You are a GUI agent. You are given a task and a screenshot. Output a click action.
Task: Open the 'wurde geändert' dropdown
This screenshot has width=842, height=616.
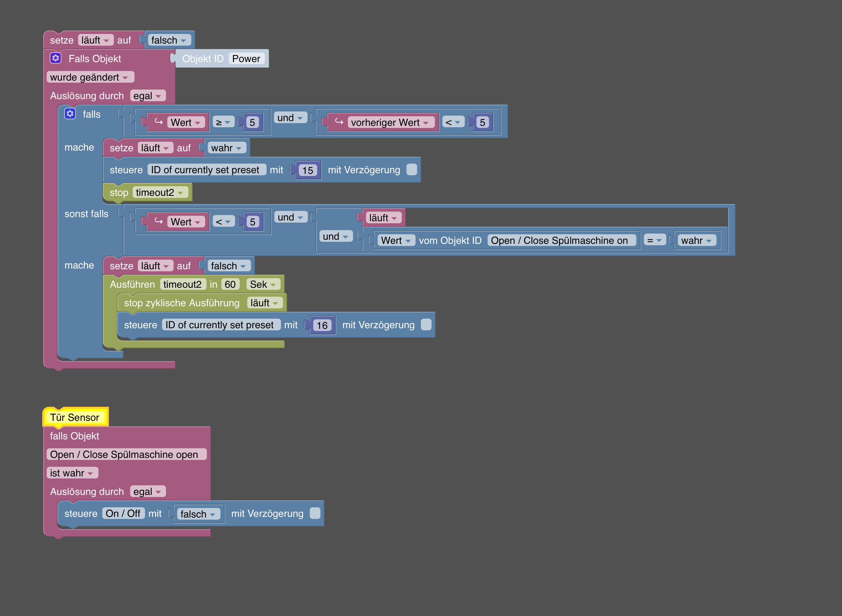(90, 77)
